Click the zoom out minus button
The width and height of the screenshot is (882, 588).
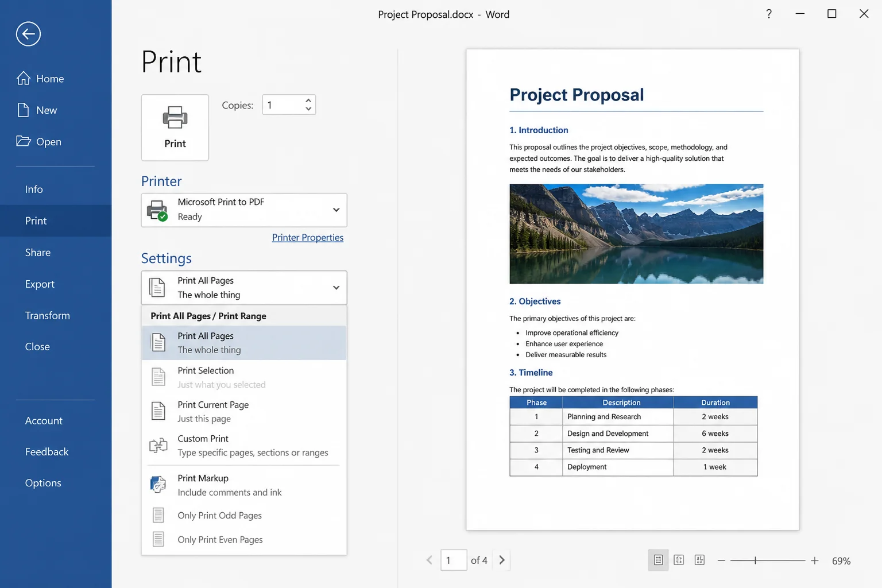click(x=721, y=560)
